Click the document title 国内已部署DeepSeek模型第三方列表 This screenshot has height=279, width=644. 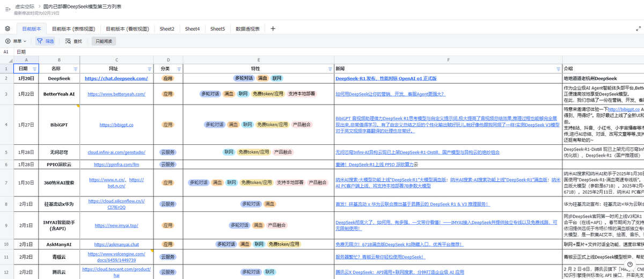point(82,6)
